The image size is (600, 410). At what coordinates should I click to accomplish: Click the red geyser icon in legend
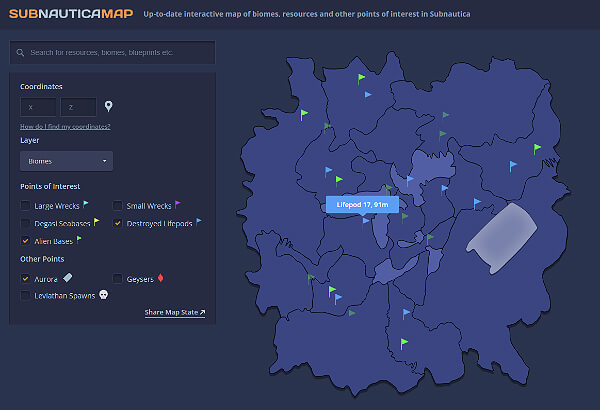tap(160, 278)
